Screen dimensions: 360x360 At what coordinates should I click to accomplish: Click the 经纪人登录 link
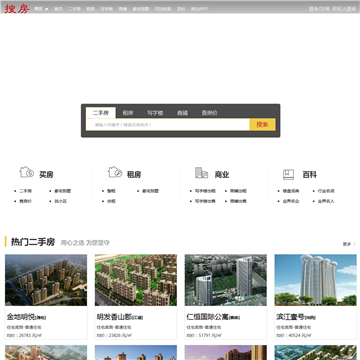pyautogui.click(x=344, y=9)
